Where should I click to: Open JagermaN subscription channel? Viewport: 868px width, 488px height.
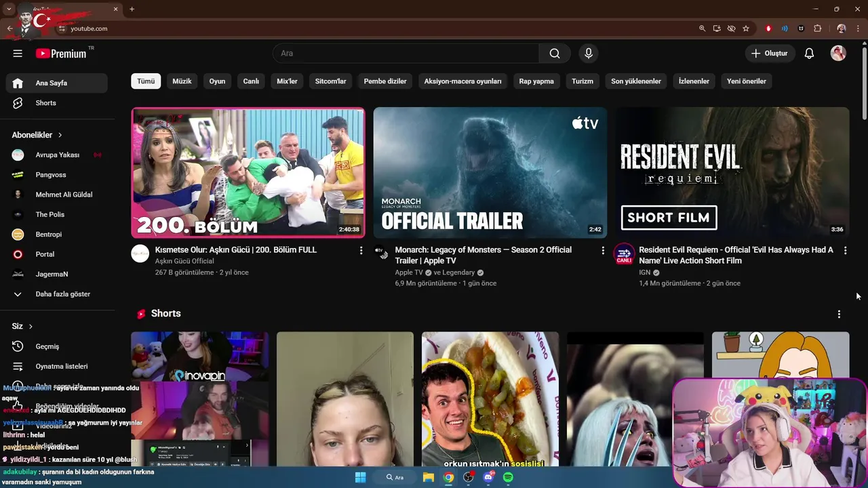pos(57,274)
